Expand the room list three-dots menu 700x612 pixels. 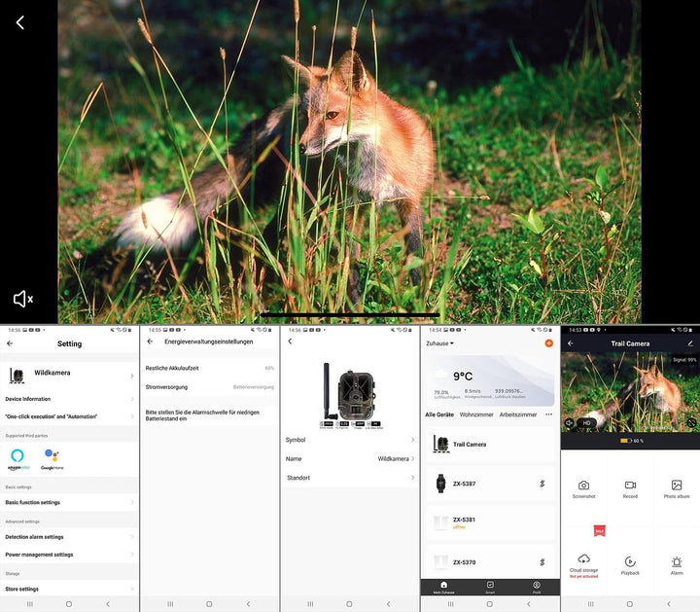coord(548,414)
